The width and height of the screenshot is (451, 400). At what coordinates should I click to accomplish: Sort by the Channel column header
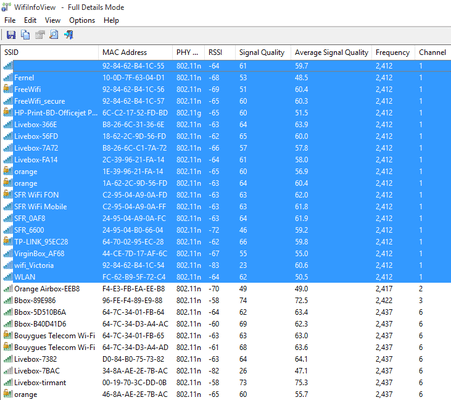433,52
